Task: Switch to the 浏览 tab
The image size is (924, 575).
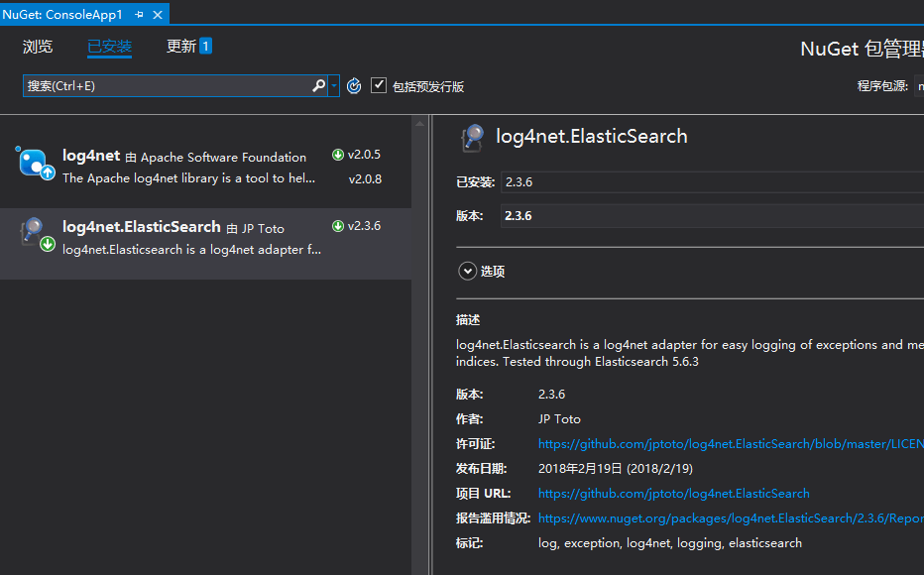Action: pos(37,46)
